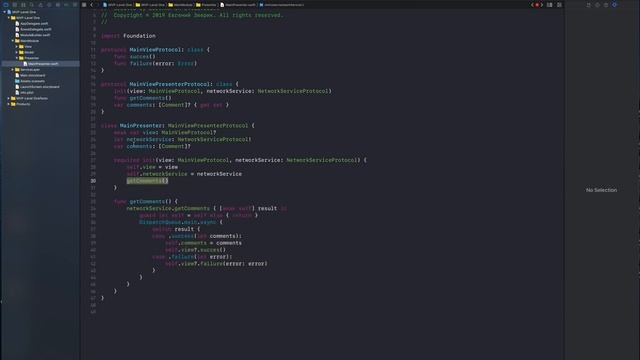Screen dimensions: 640x360
Task: Open the Debug navigator tab
Action: coord(58,5)
